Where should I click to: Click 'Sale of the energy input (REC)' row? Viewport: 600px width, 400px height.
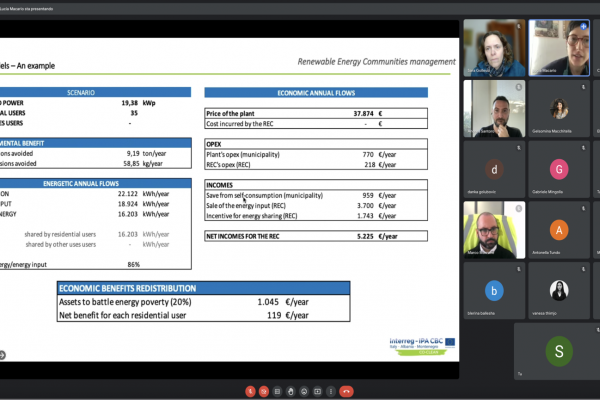[x=316, y=206]
